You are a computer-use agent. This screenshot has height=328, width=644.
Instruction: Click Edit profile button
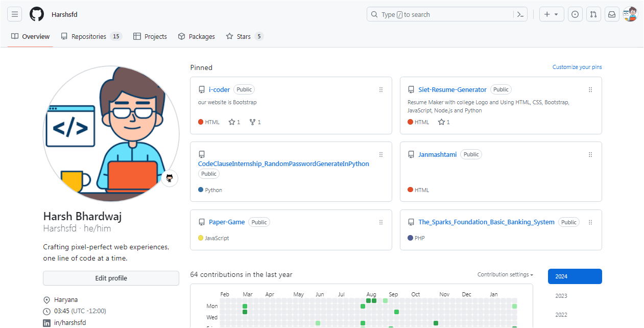[x=111, y=278]
